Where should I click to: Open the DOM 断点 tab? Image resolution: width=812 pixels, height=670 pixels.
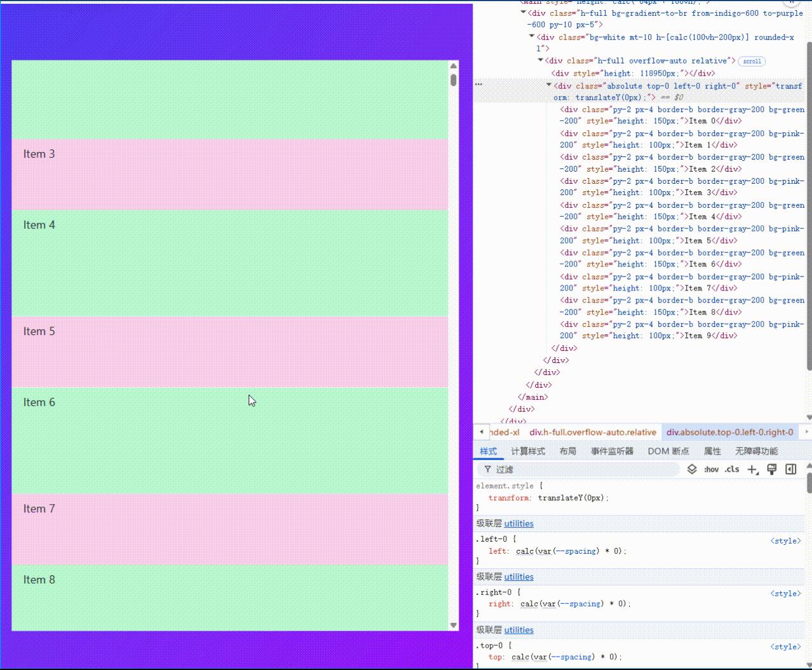point(668,451)
